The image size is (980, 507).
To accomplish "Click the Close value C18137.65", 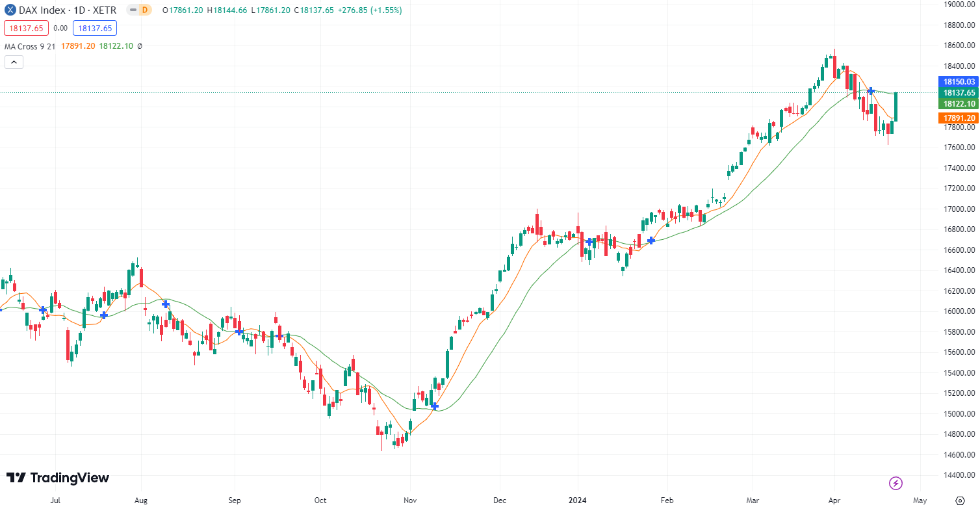I will (x=313, y=10).
